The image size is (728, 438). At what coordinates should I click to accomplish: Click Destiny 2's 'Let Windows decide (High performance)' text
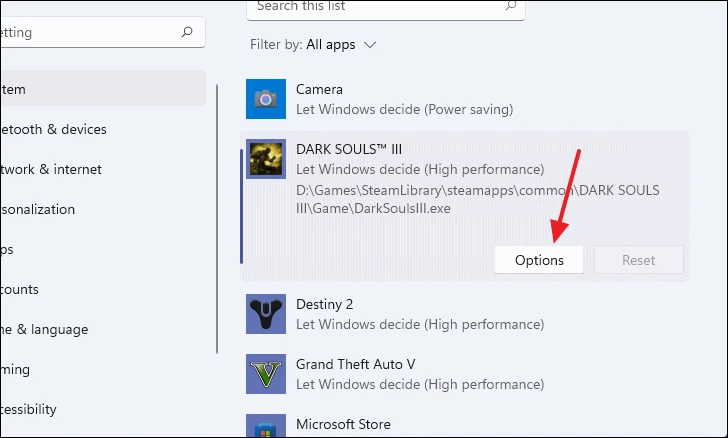pyautogui.click(x=420, y=324)
